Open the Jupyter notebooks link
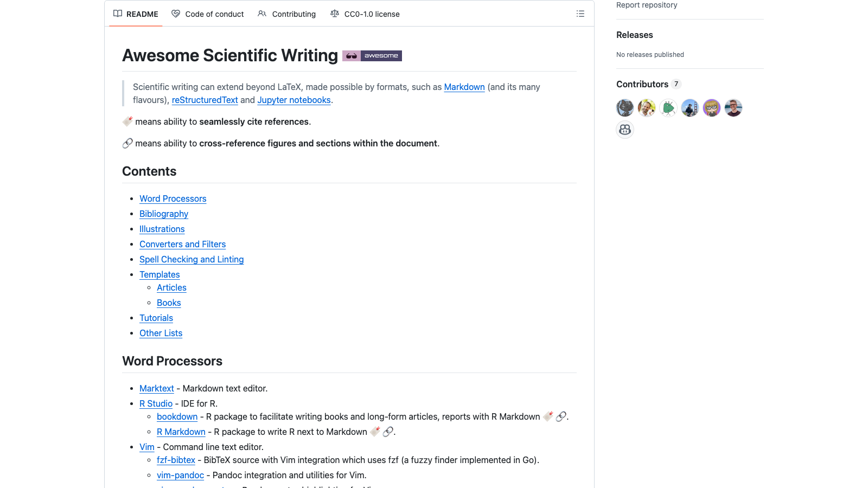 294,100
